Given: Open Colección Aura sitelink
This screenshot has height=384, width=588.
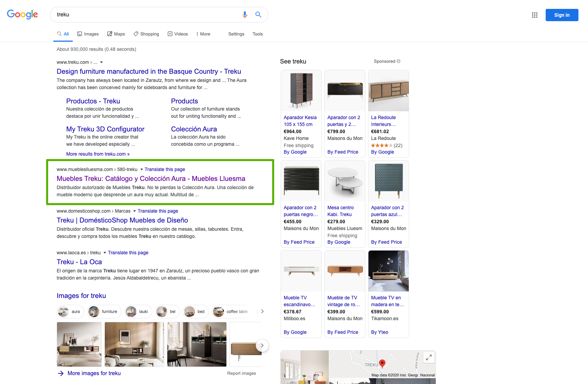Looking at the screenshot, I should [194, 129].
